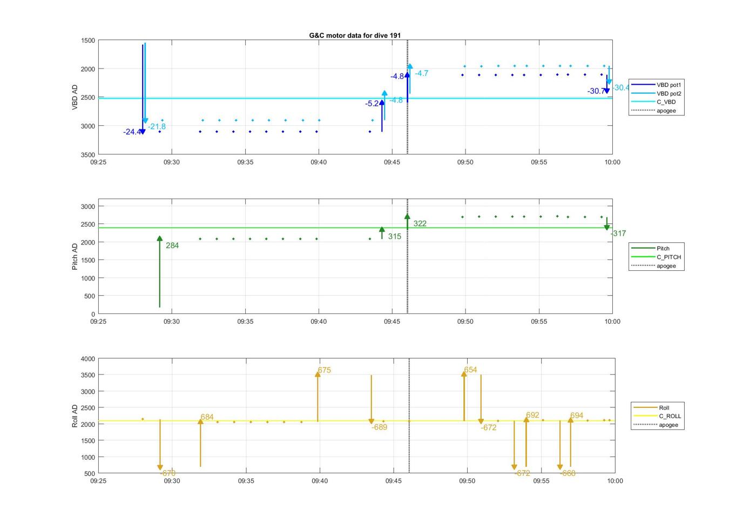Click the "-30.7" VBD pot1 data label
756x532 pixels.
point(596,91)
